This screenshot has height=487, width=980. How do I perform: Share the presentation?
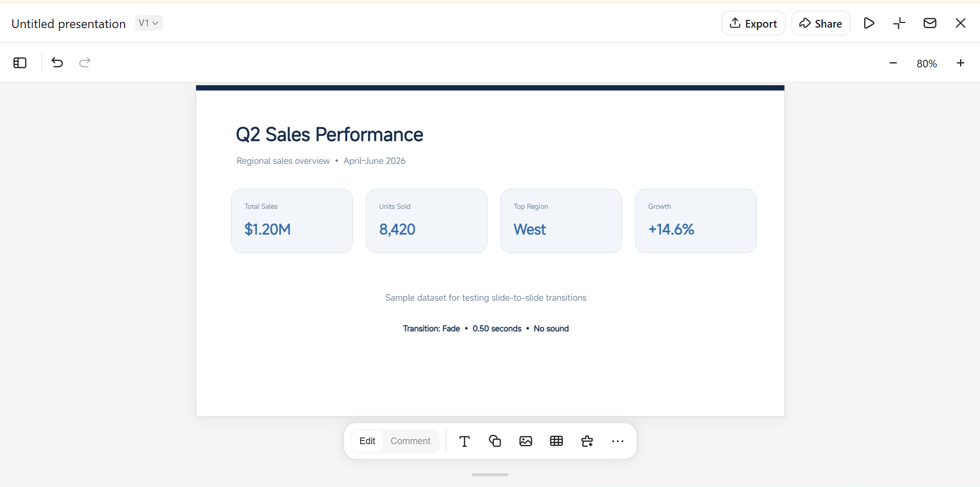pyautogui.click(x=821, y=23)
